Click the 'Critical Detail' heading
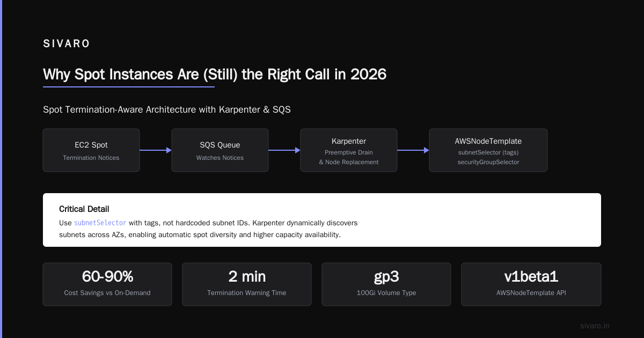The image size is (644, 338). click(x=84, y=209)
